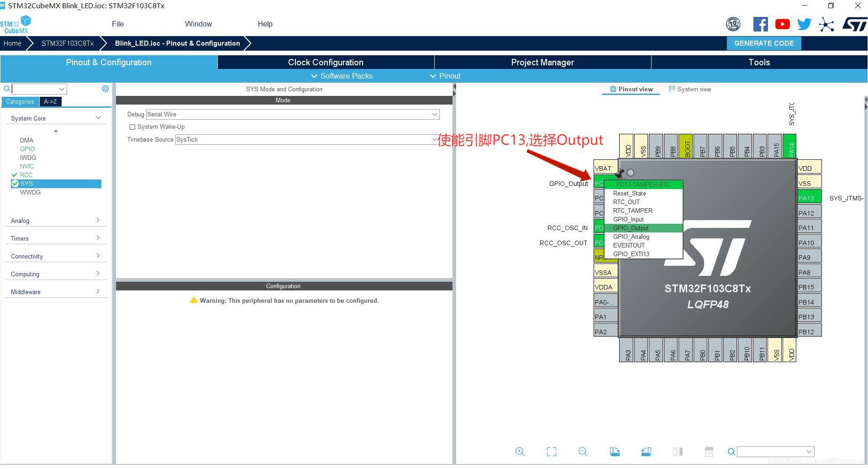Select WWDG in System Core list

tap(30, 192)
